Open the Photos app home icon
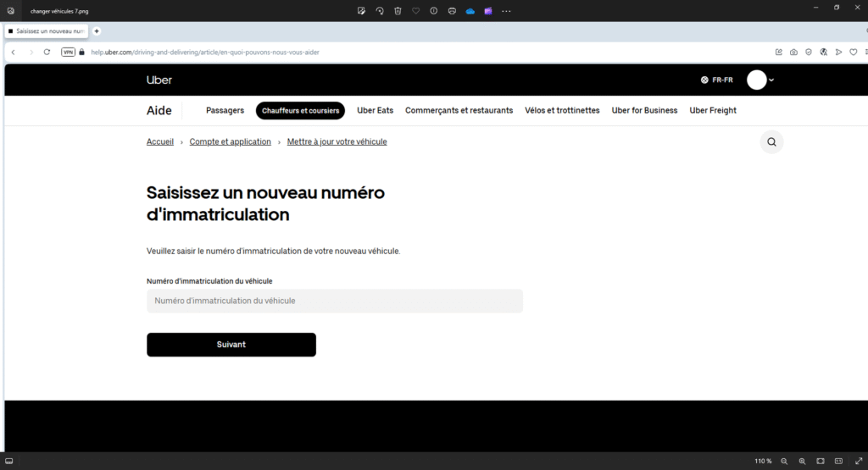 (x=10, y=10)
